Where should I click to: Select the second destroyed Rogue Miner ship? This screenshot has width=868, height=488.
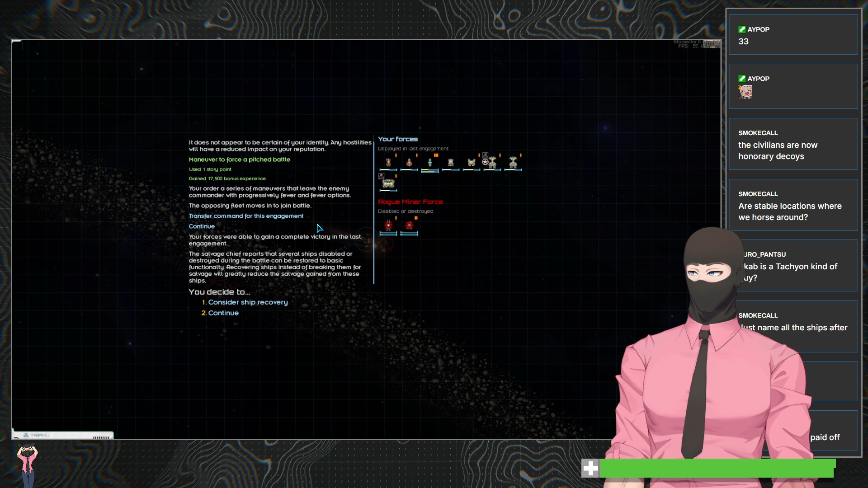pyautogui.click(x=409, y=225)
